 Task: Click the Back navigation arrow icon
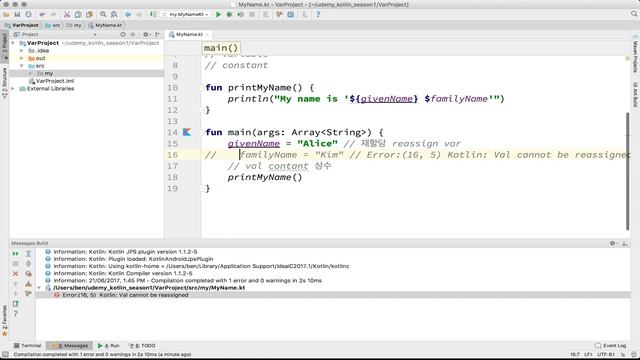(x=128, y=14)
